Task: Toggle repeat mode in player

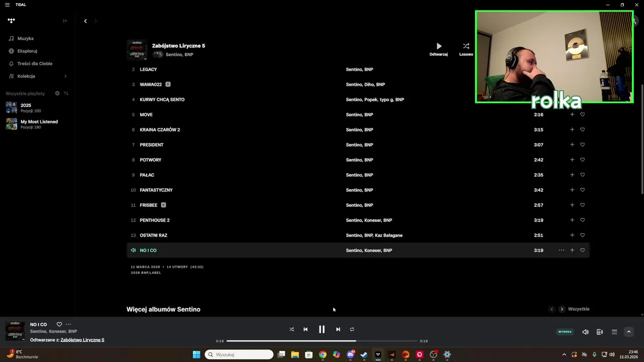Action: [352, 329]
